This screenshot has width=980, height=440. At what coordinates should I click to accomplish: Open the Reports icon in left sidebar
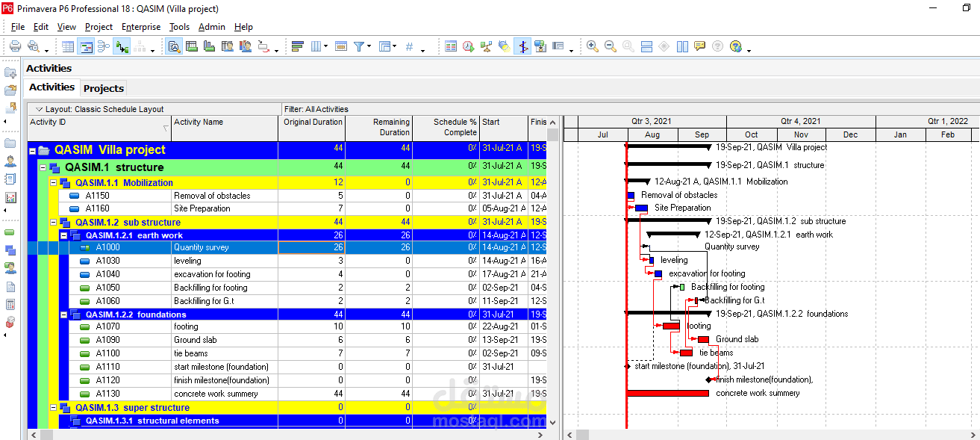tap(10, 179)
